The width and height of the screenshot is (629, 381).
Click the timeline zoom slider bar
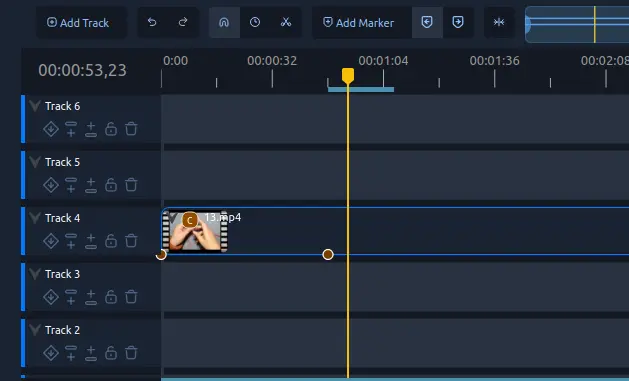click(x=577, y=24)
